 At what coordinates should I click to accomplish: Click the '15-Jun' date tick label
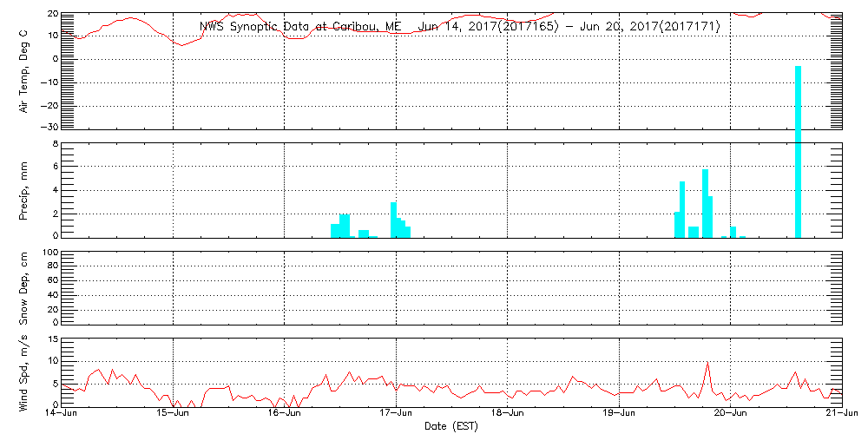pyautogui.click(x=174, y=413)
